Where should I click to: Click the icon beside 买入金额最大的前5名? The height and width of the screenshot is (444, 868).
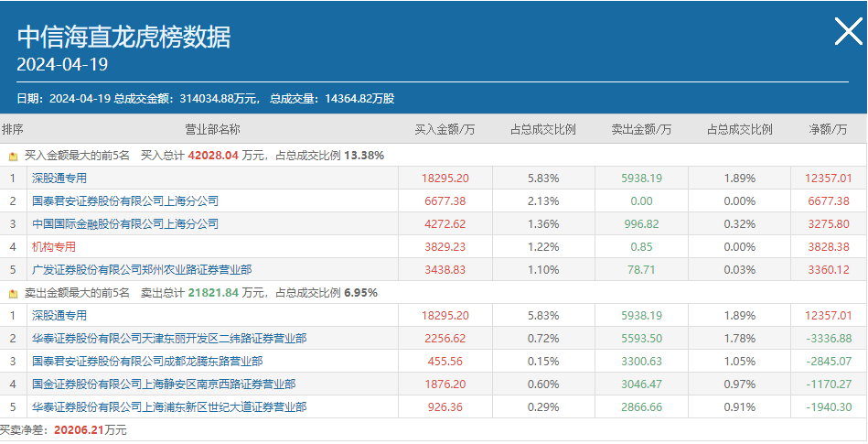[x=14, y=157]
